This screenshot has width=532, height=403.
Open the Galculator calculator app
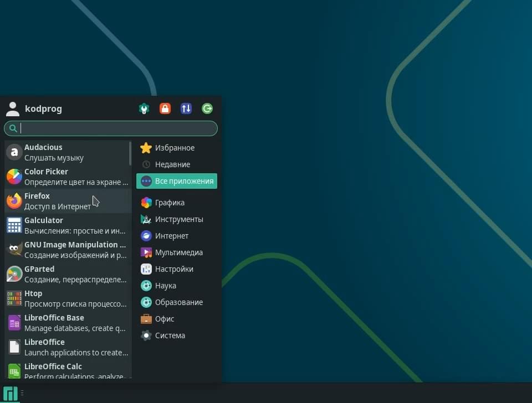[68, 226]
